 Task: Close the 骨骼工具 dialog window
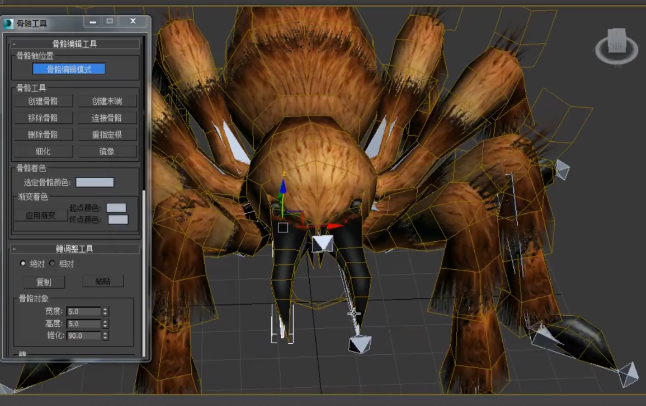(x=134, y=21)
